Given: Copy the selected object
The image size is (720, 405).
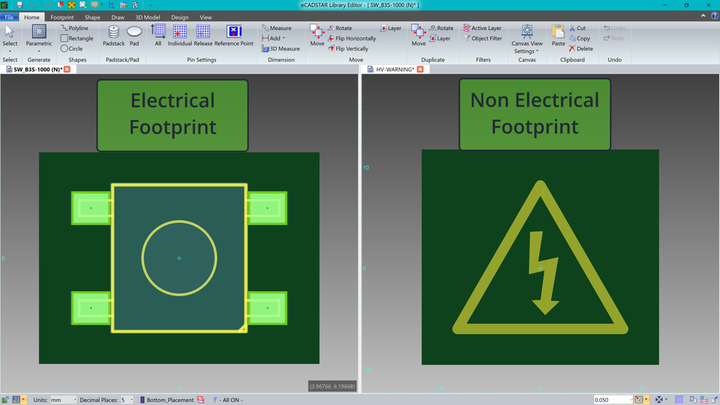Looking at the screenshot, I should click(579, 38).
